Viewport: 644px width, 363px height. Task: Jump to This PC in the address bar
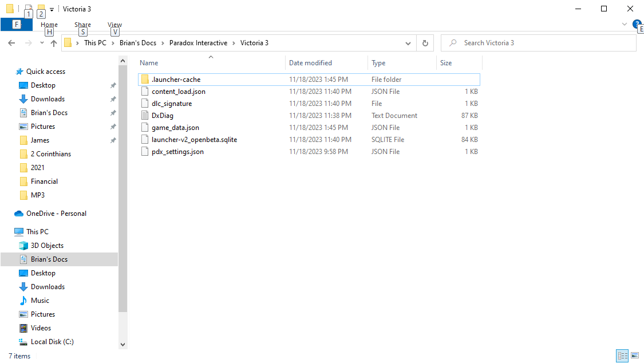pos(95,43)
